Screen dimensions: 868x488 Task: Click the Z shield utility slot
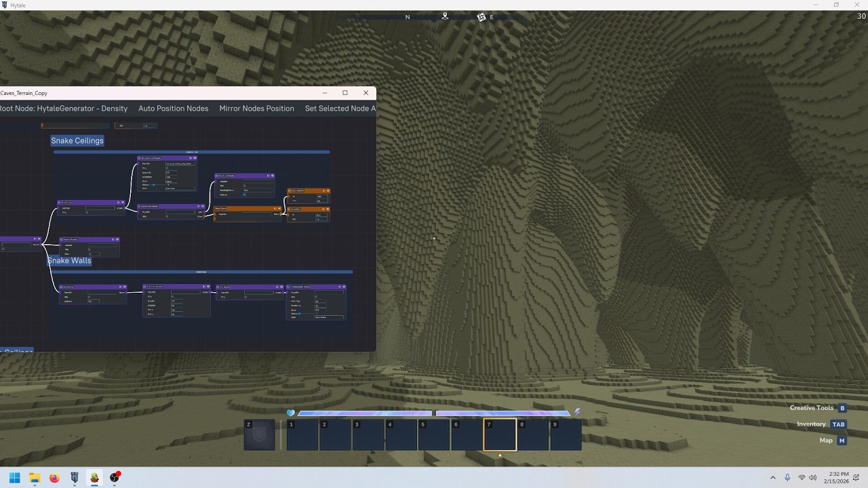pyautogui.click(x=260, y=434)
